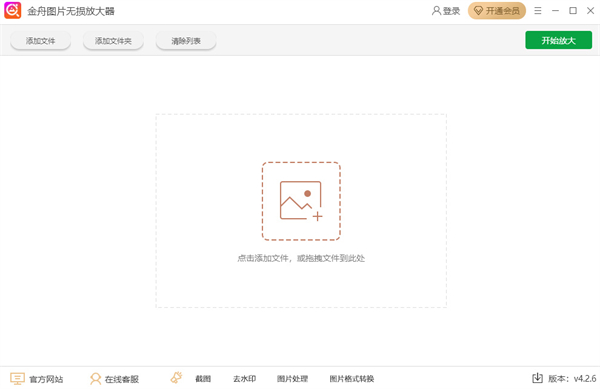Open the 图片格式转换 tool link

tap(352, 379)
